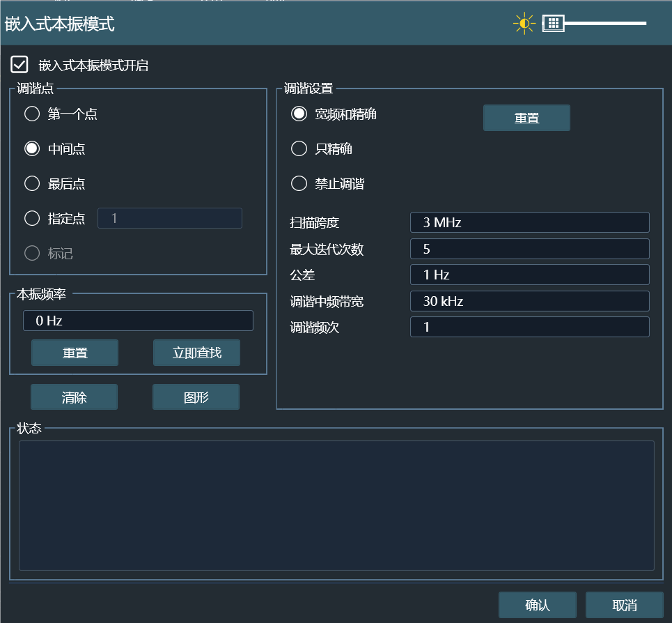Select 最后点 radio button
The height and width of the screenshot is (623, 672).
[x=32, y=183]
